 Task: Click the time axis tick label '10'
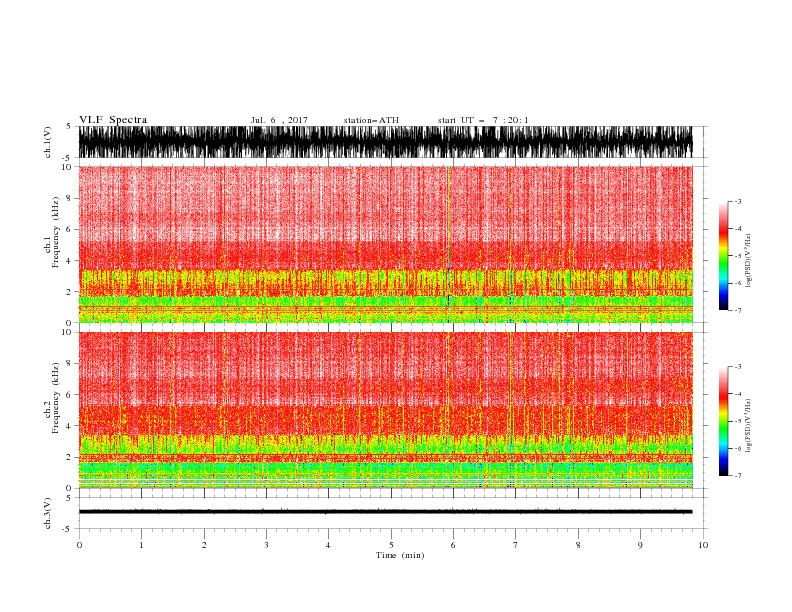[703, 545]
